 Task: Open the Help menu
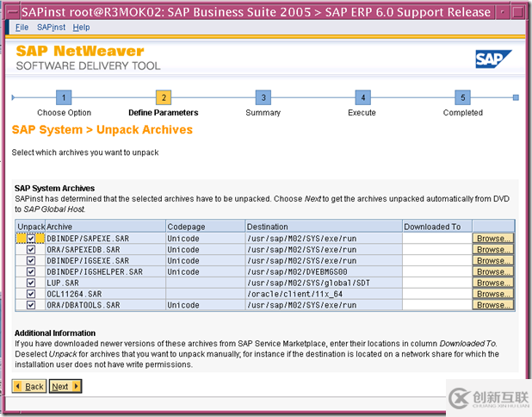tap(81, 28)
